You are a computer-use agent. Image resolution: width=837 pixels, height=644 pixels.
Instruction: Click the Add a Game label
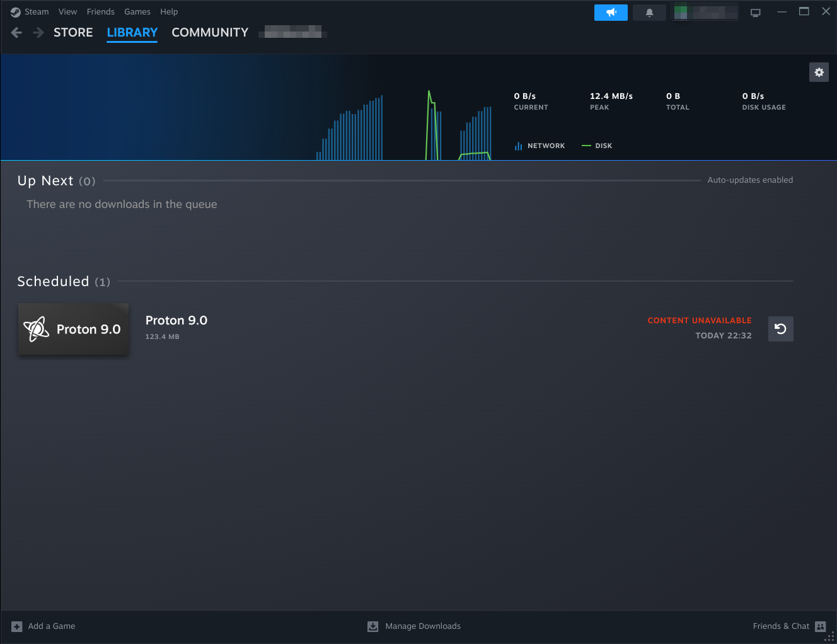pyautogui.click(x=52, y=626)
